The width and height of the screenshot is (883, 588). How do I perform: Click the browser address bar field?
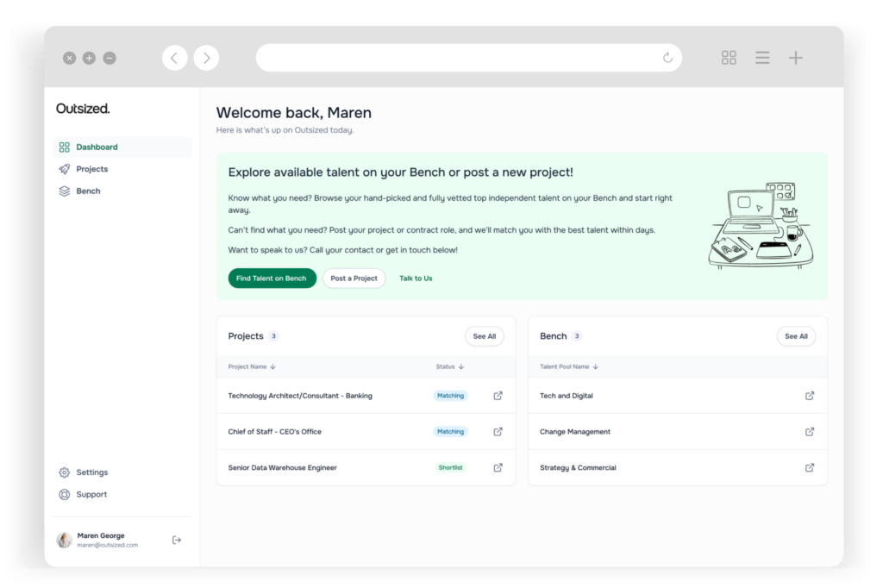457,58
